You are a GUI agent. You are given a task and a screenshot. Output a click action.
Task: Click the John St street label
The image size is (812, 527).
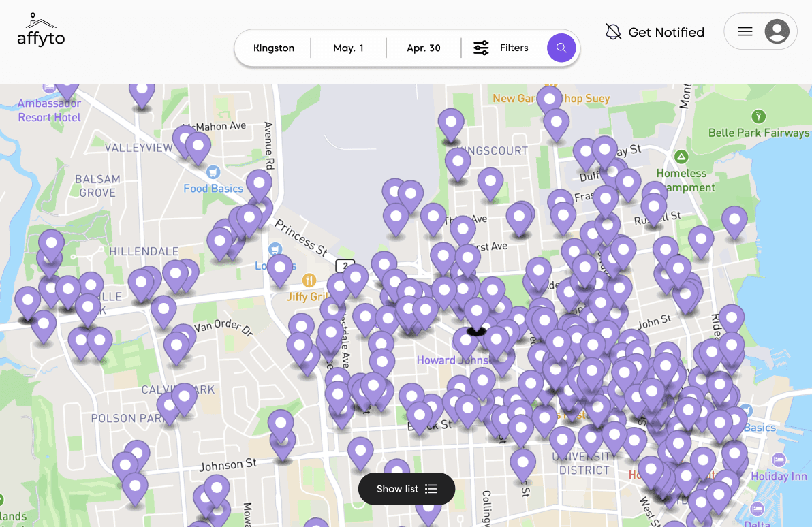click(654, 322)
